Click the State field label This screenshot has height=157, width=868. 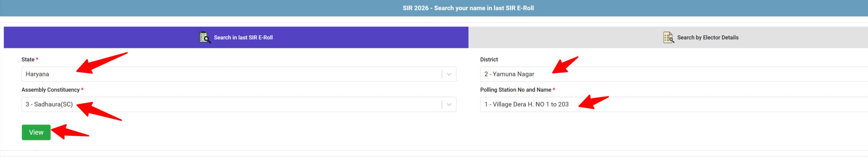(x=28, y=60)
